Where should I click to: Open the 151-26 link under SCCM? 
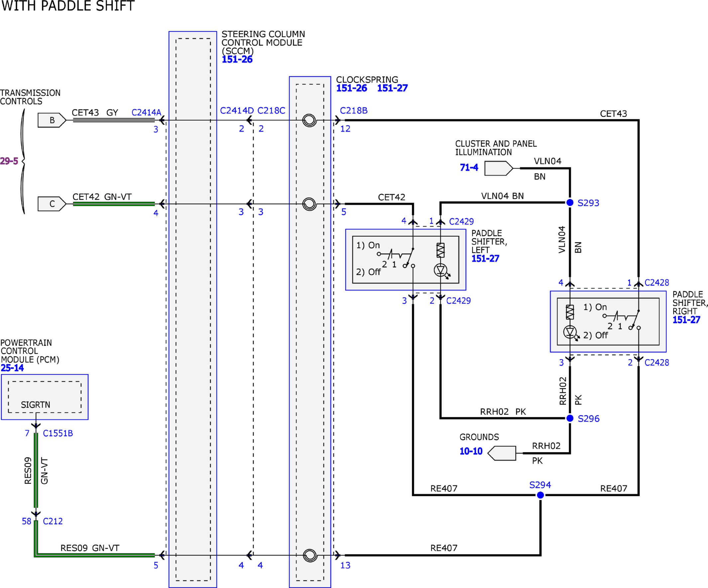pyautogui.click(x=237, y=59)
